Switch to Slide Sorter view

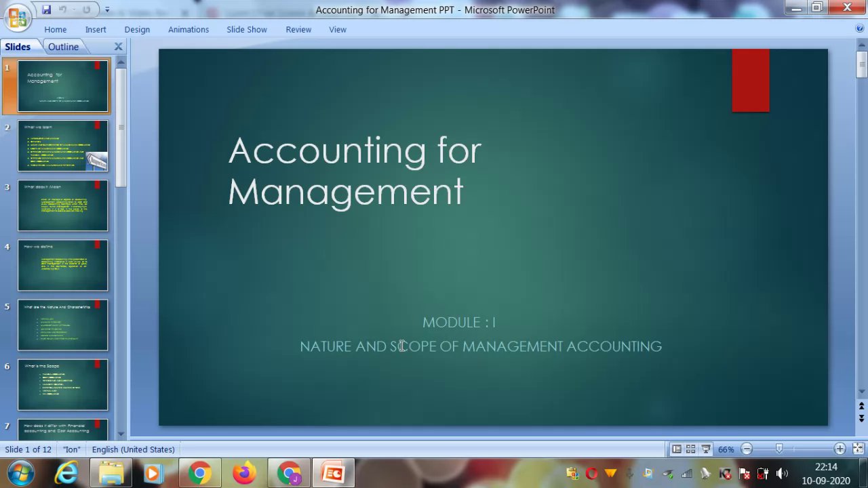[x=690, y=449]
